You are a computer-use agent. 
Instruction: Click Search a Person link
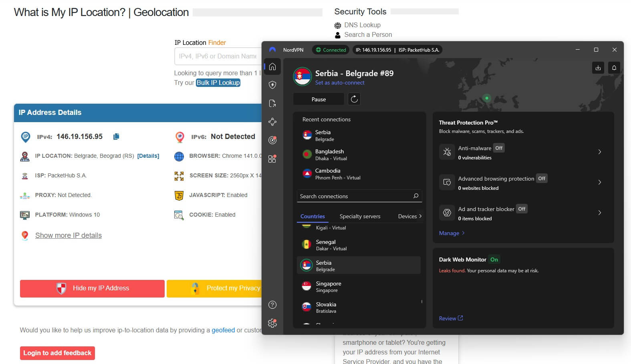(368, 34)
